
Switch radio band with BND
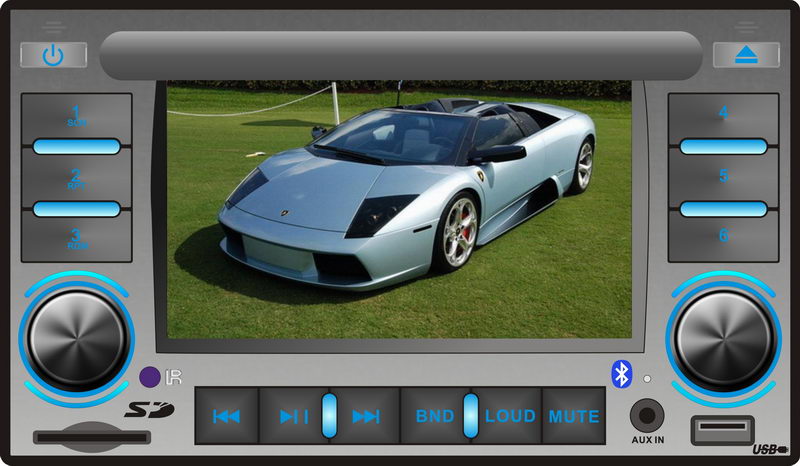pos(434,416)
